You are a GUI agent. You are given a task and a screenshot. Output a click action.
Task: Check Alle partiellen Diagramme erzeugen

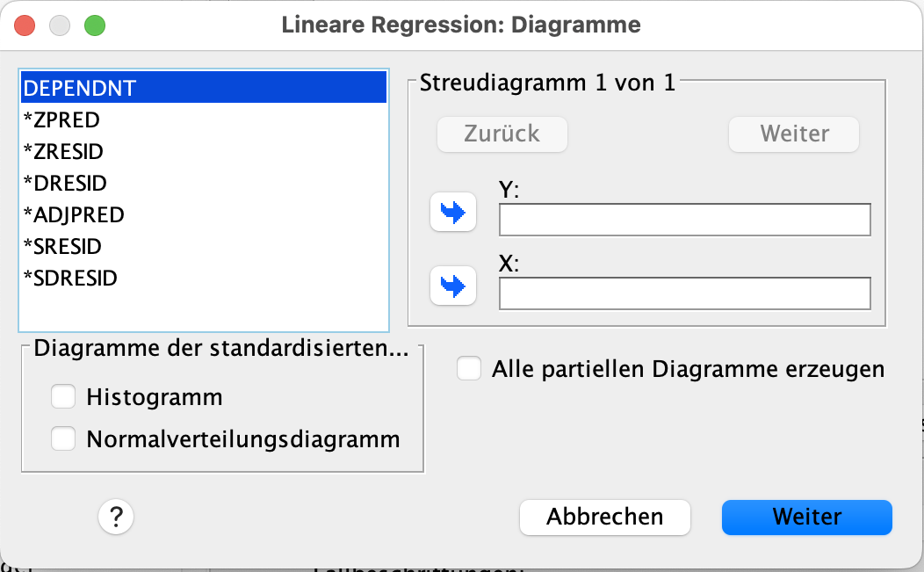pos(469,369)
